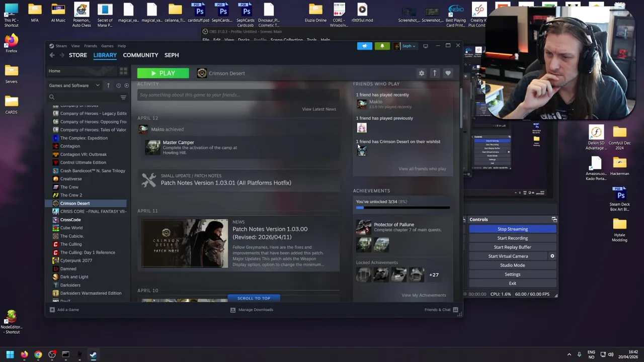Click OBS Exit button
The width and height of the screenshot is (644, 362).
pyautogui.click(x=513, y=284)
